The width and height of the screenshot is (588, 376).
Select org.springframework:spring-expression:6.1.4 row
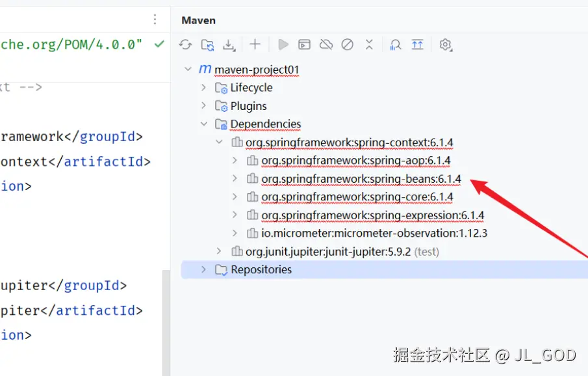[x=373, y=215]
